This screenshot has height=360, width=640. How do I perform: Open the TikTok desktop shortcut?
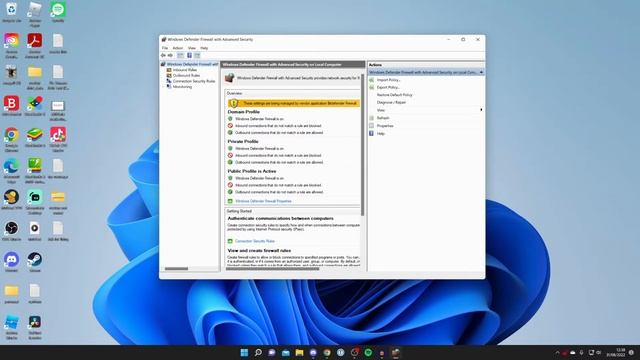click(x=58, y=139)
